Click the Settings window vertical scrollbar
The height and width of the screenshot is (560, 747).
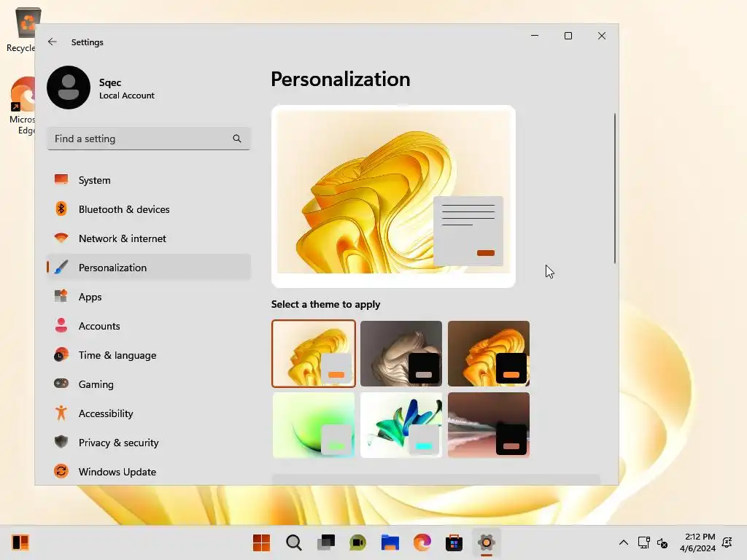coord(614,188)
